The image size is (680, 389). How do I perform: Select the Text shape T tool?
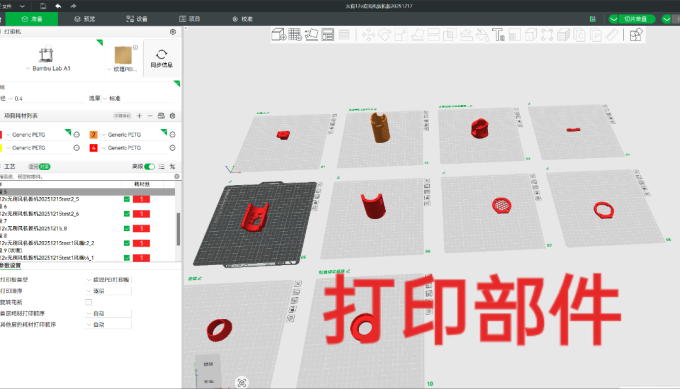pyautogui.click(x=498, y=35)
